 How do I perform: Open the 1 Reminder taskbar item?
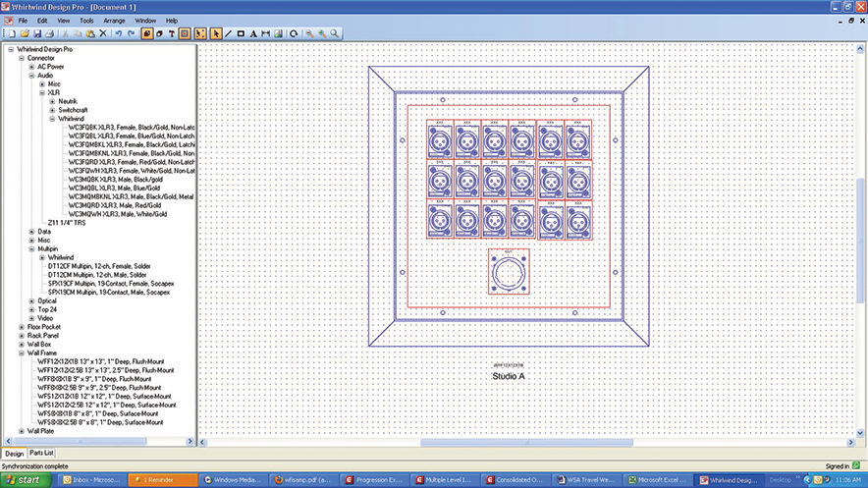(163, 480)
